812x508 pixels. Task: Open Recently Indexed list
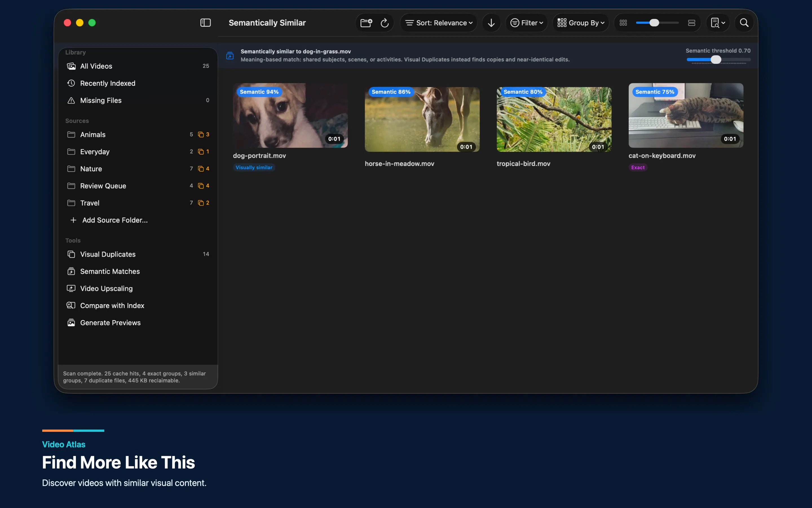[x=138, y=83]
